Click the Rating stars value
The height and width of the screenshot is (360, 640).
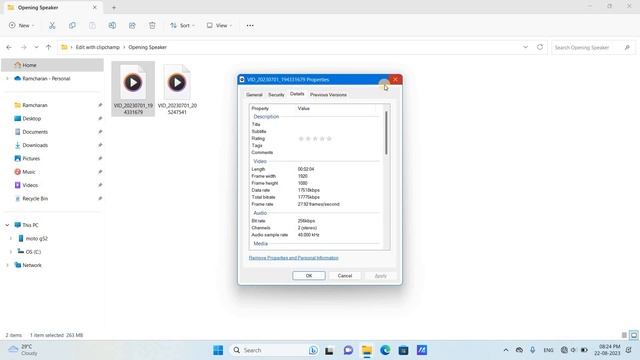click(315, 139)
